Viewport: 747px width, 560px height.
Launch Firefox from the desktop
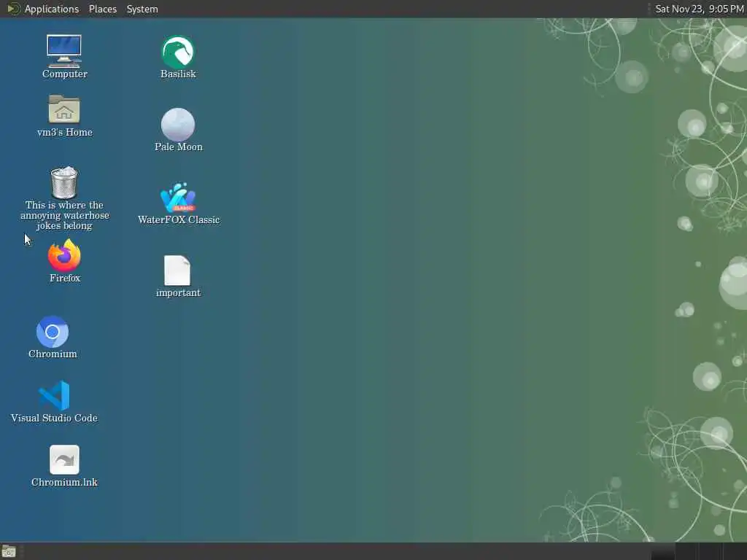coord(64,255)
